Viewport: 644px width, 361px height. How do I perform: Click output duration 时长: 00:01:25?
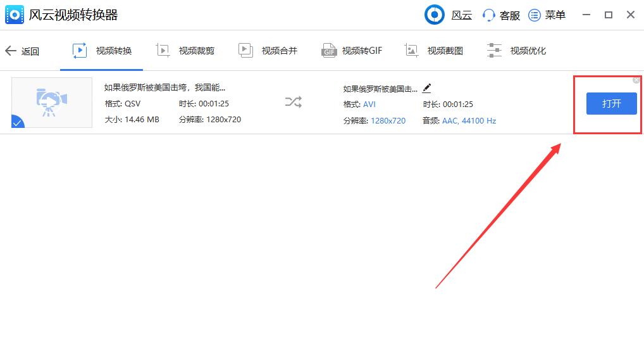pos(448,104)
